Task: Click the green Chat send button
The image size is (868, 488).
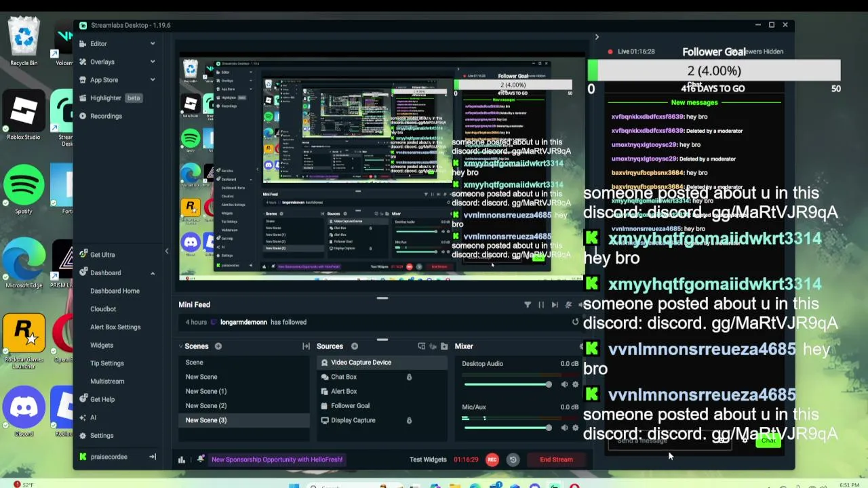Action: click(768, 441)
